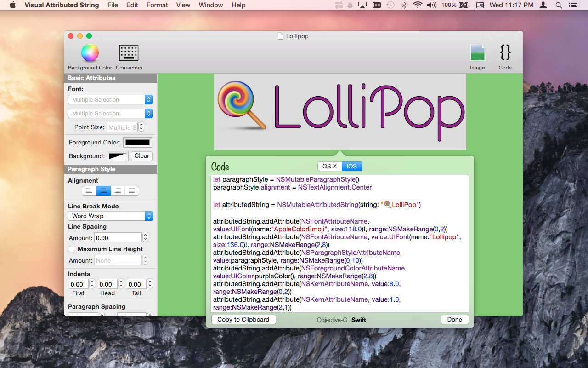588x368 pixels.
Task: Click the volume icon in menu bar
Action: [431, 5]
